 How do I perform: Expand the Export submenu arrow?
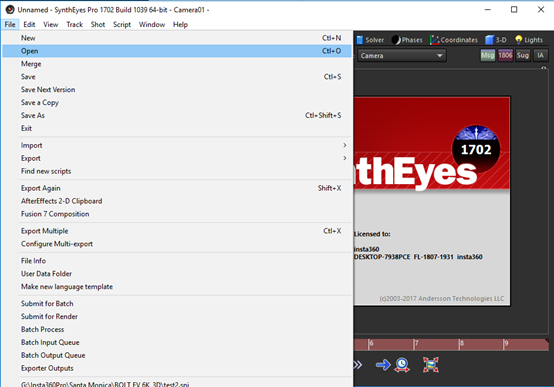pos(344,158)
